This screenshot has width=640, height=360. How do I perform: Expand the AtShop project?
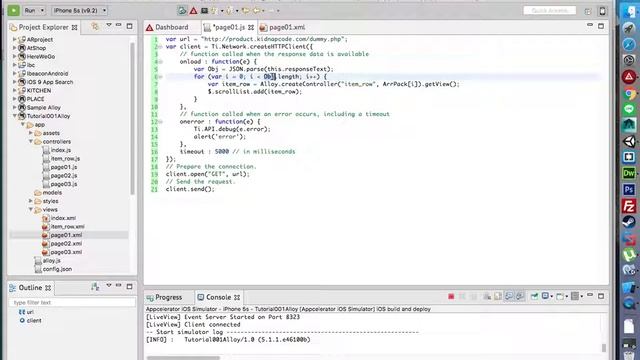tap(15, 48)
